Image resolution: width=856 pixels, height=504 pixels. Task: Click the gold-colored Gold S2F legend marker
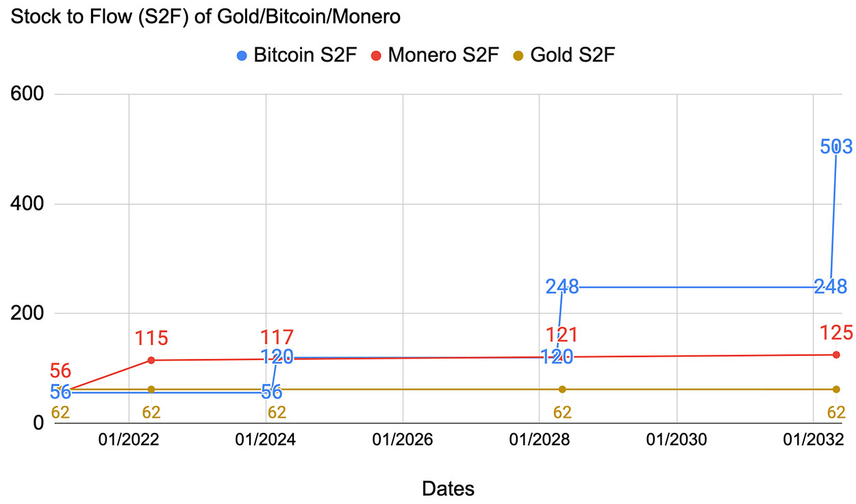click(518, 56)
